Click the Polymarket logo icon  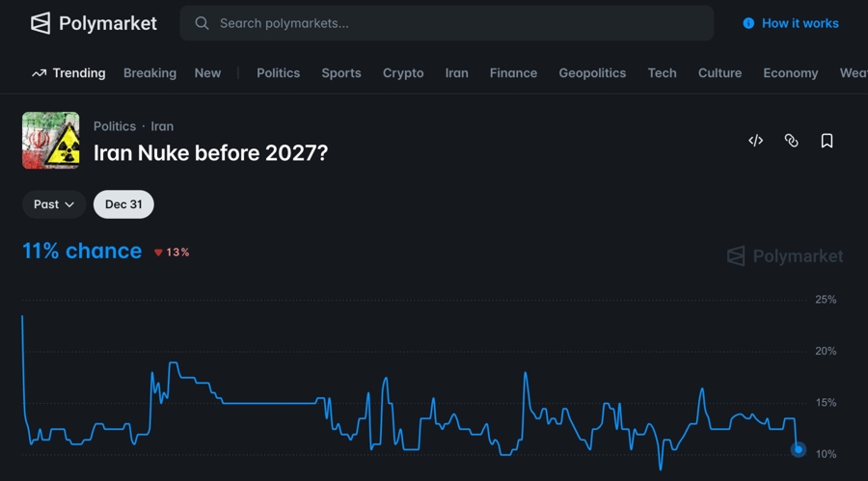41,23
